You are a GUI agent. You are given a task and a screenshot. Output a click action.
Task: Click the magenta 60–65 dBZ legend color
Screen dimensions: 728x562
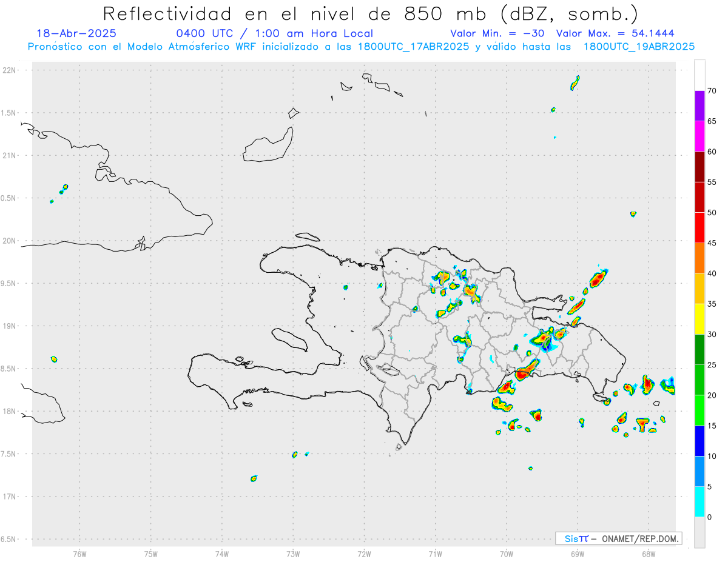pyautogui.click(x=699, y=136)
